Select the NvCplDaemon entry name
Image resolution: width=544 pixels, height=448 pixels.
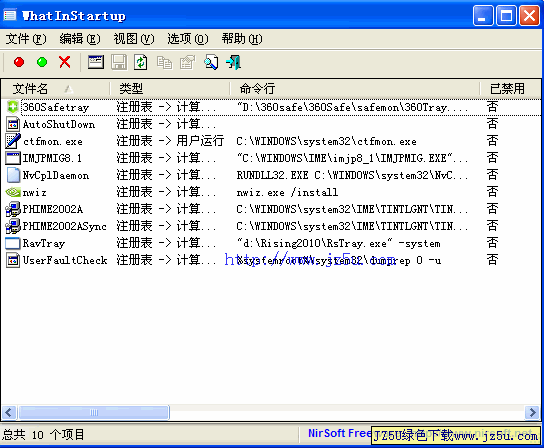click(56, 175)
